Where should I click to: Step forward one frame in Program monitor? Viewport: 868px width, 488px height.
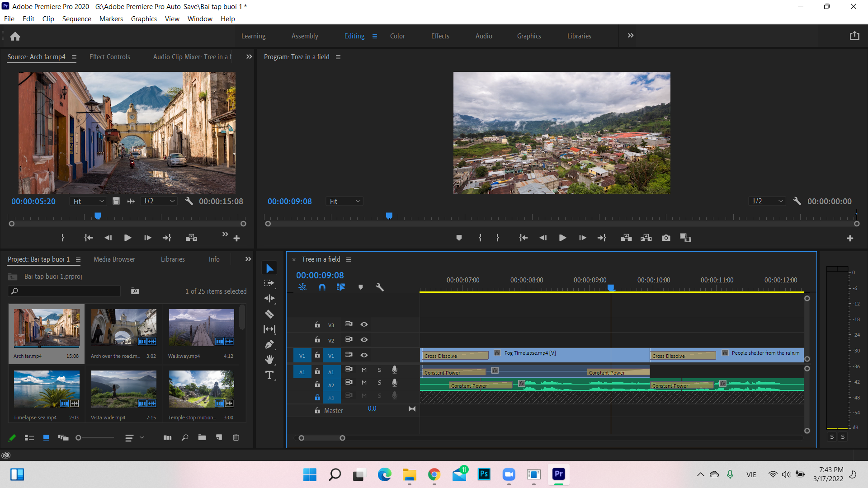(583, 238)
